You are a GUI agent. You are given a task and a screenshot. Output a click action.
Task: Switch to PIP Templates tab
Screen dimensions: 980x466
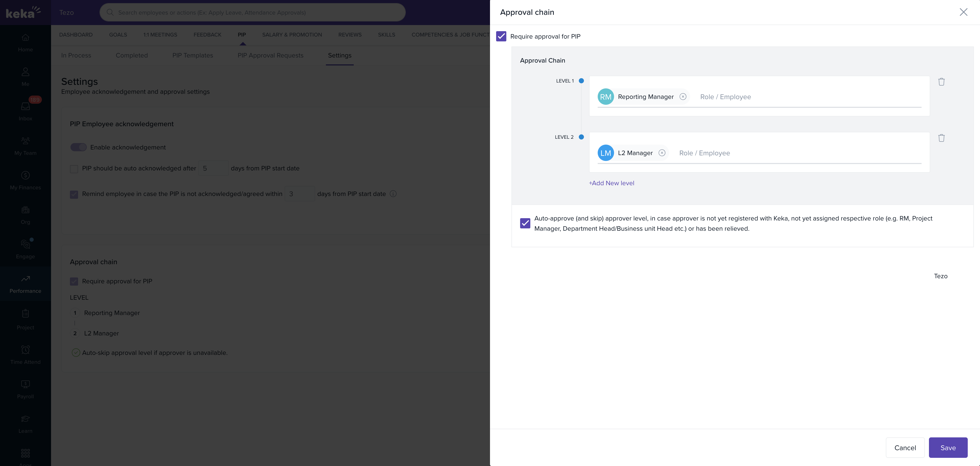coord(192,56)
